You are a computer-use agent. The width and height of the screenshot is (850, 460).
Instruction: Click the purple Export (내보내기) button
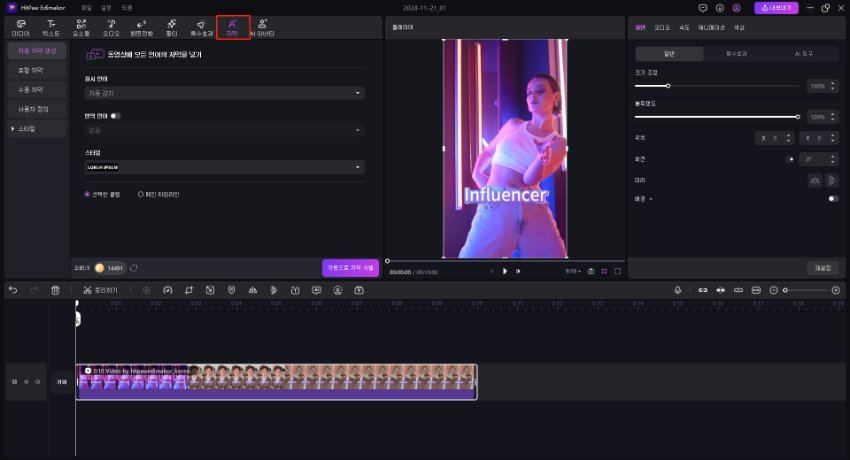(x=779, y=8)
